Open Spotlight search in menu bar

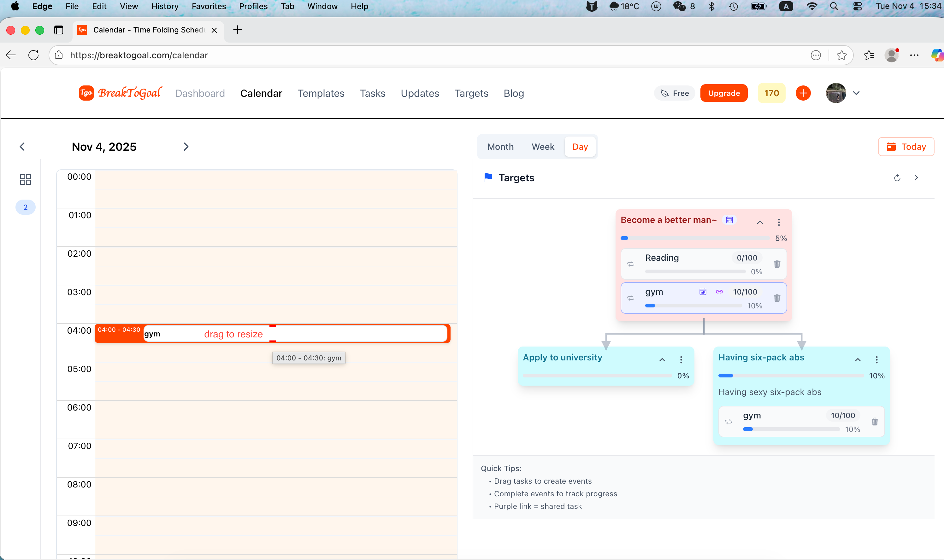coord(834,6)
